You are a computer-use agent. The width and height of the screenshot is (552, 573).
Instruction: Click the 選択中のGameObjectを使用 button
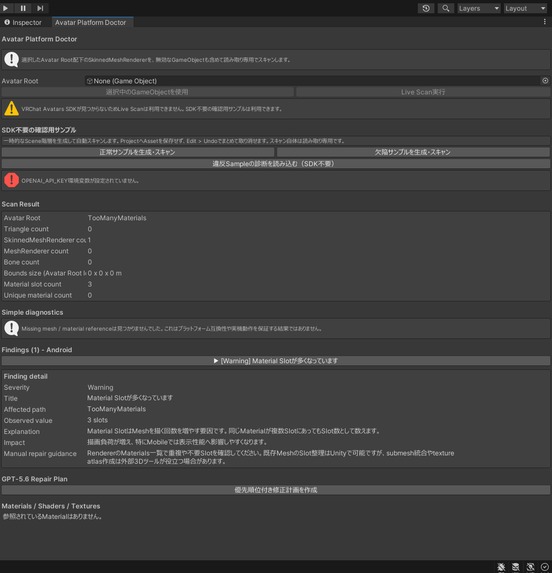148,92
